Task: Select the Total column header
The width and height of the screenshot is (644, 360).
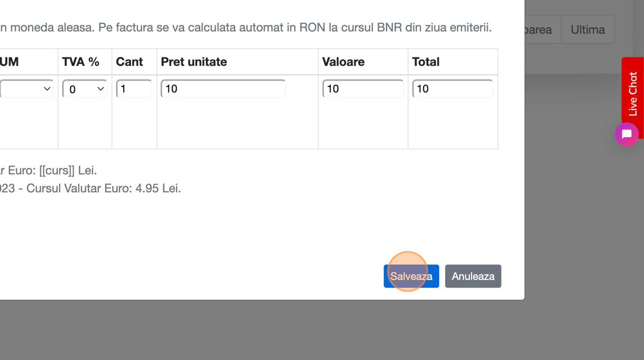Action: (x=425, y=62)
